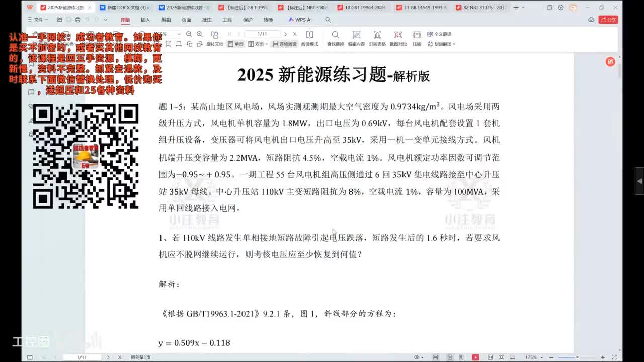644x362 pixels.
Task: Click status bar page field 1/11
Action: pos(82,357)
